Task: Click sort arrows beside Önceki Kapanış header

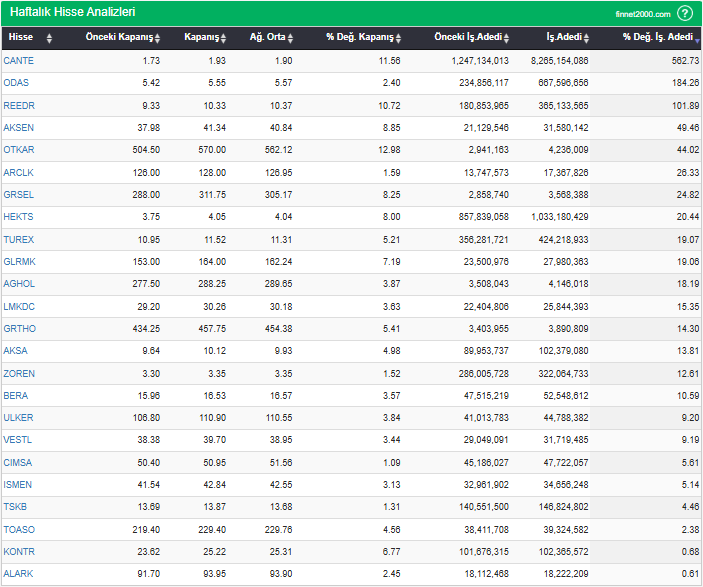Action: pos(158,38)
